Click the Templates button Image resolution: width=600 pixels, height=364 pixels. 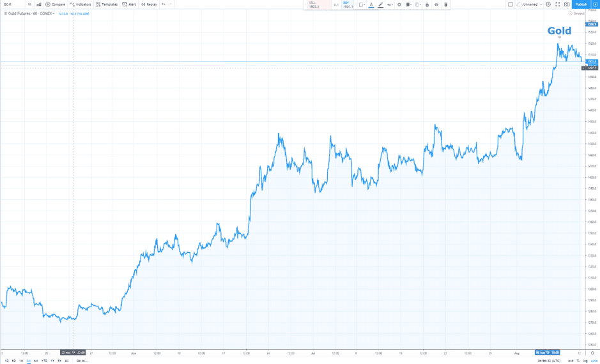pos(107,4)
